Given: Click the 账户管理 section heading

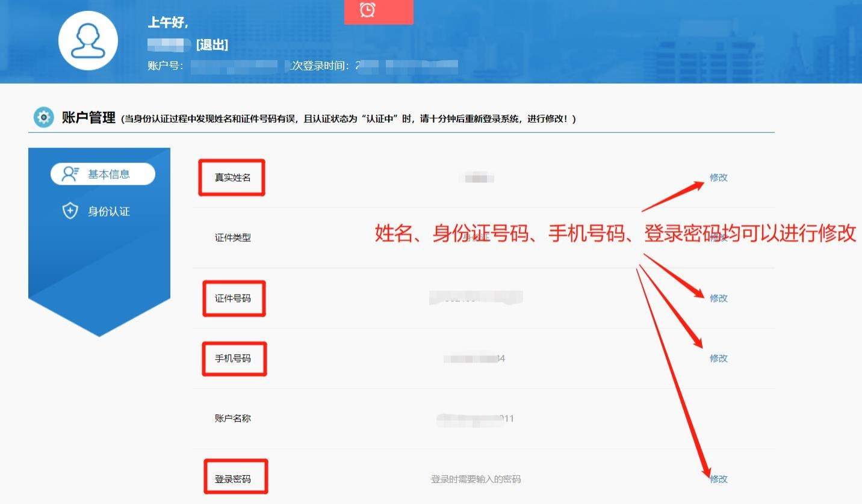Looking at the screenshot, I should [88, 118].
